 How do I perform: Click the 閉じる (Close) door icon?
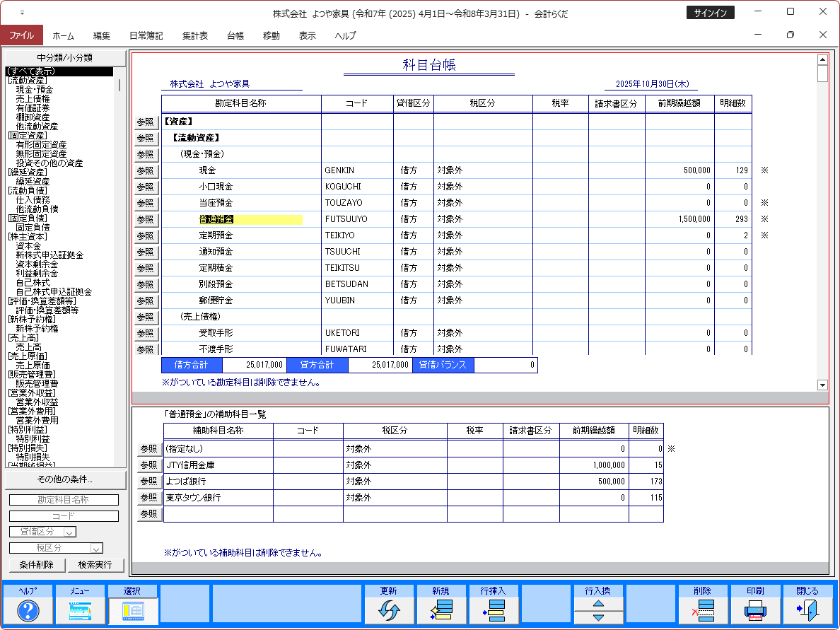807,610
